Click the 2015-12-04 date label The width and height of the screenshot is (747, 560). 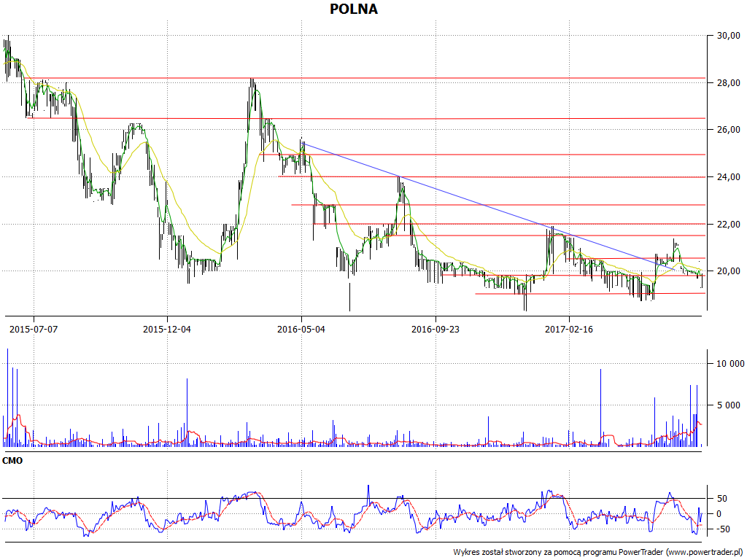[167, 329]
